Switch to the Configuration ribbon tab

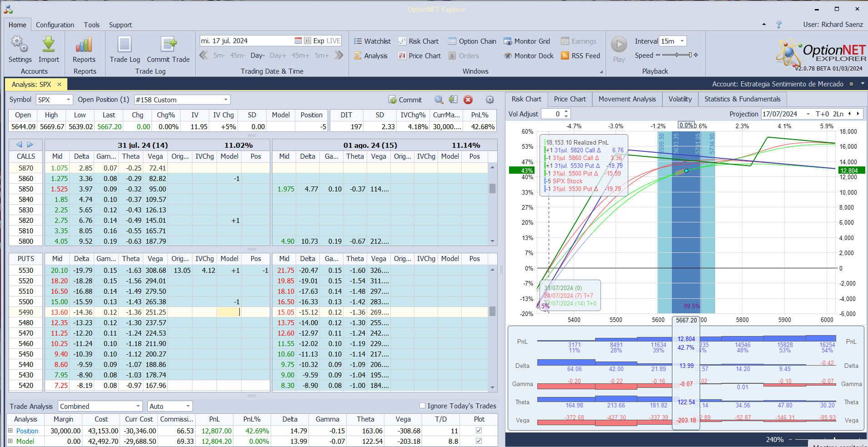pos(55,25)
